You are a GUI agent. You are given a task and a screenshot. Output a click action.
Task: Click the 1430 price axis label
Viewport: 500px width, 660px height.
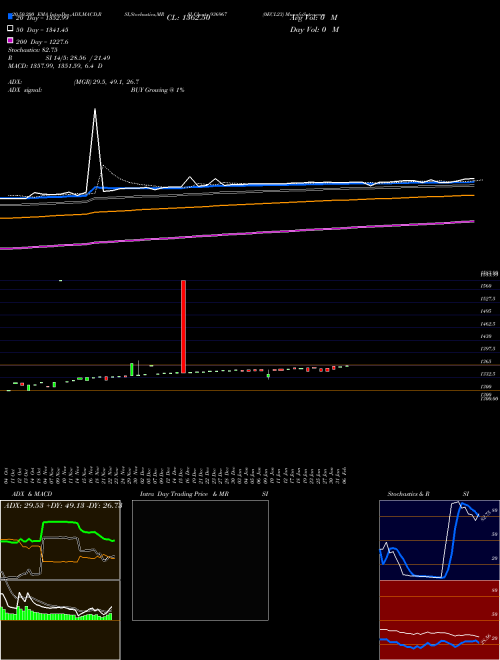pyautogui.click(x=486, y=336)
